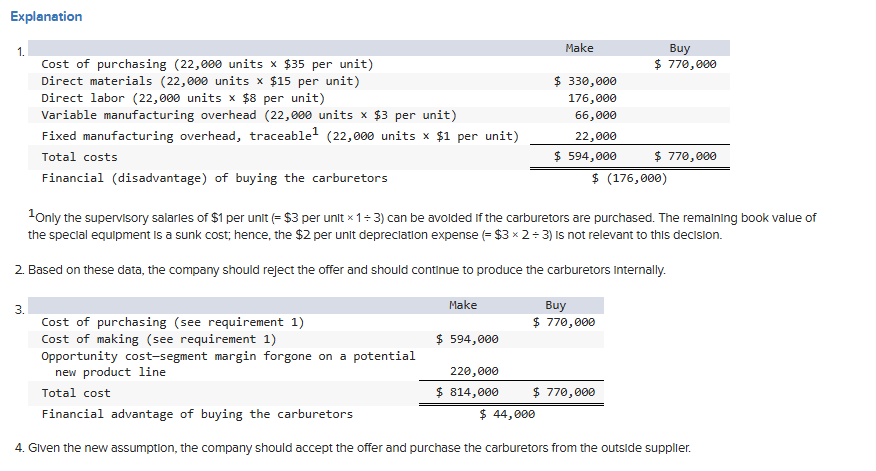Select the Financial (disadvantage) of buying label
Screen dimensions: 876x471
(214, 178)
